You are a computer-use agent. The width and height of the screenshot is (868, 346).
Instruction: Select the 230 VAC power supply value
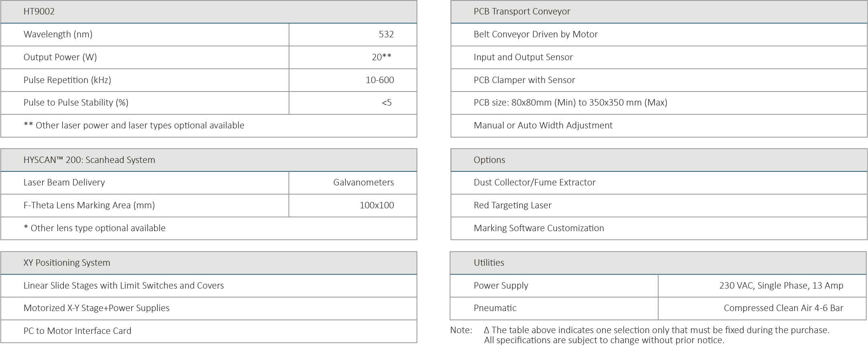click(x=781, y=286)
